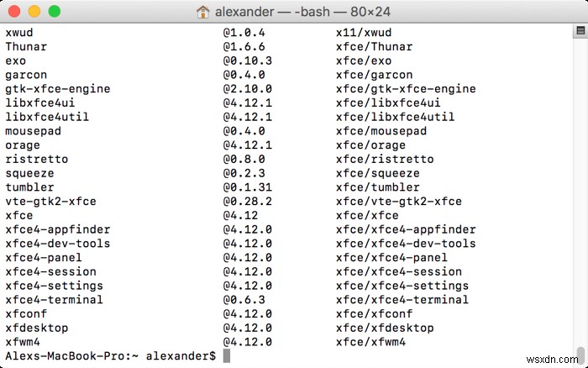Click "mousepad" in the first column

[x=34, y=131]
